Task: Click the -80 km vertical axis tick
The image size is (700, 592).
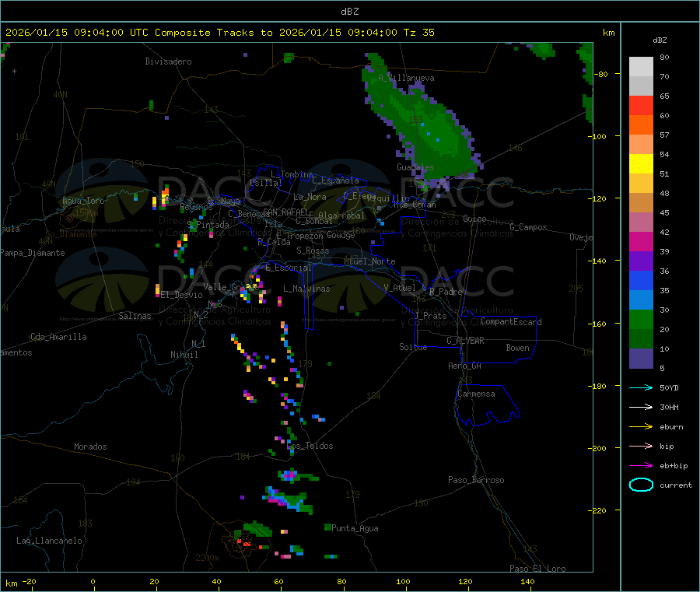Action: 600,74
